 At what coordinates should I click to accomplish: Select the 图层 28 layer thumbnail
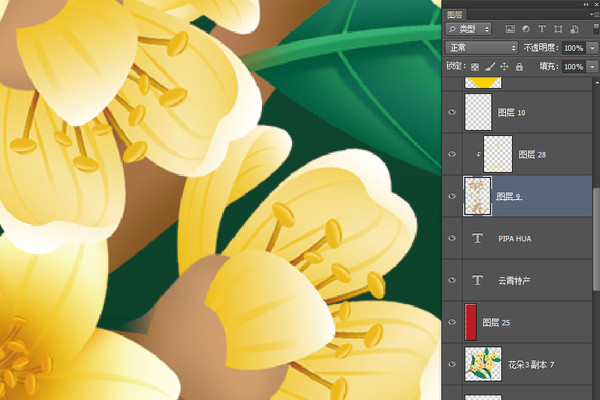[x=498, y=154]
